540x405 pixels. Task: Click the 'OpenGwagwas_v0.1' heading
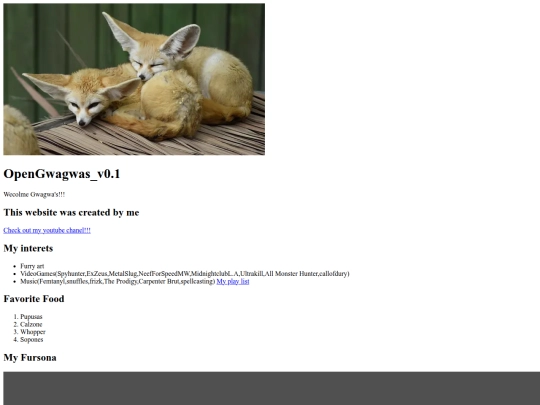pyautogui.click(x=62, y=174)
